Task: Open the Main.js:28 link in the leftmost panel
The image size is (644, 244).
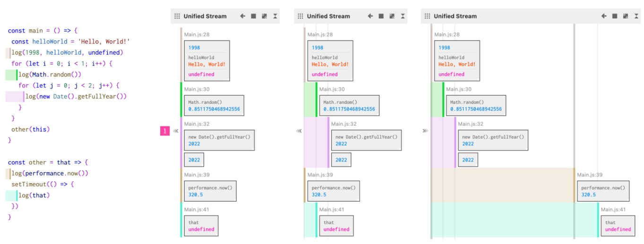Action: click(197, 34)
